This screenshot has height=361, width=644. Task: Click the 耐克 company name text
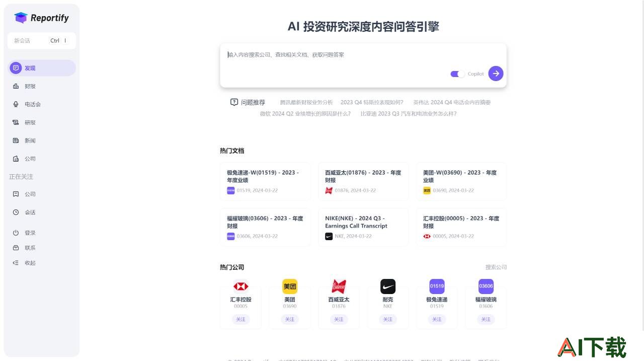click(388, 300)
